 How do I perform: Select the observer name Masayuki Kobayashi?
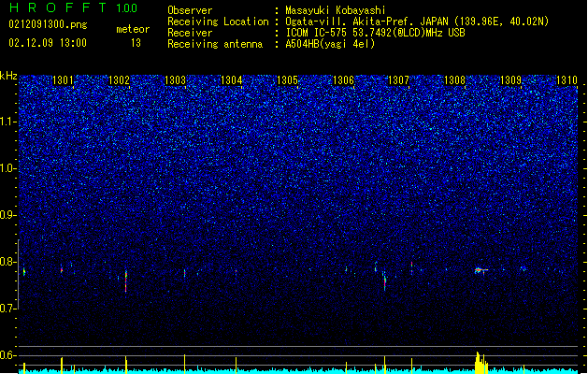point(336,10)
